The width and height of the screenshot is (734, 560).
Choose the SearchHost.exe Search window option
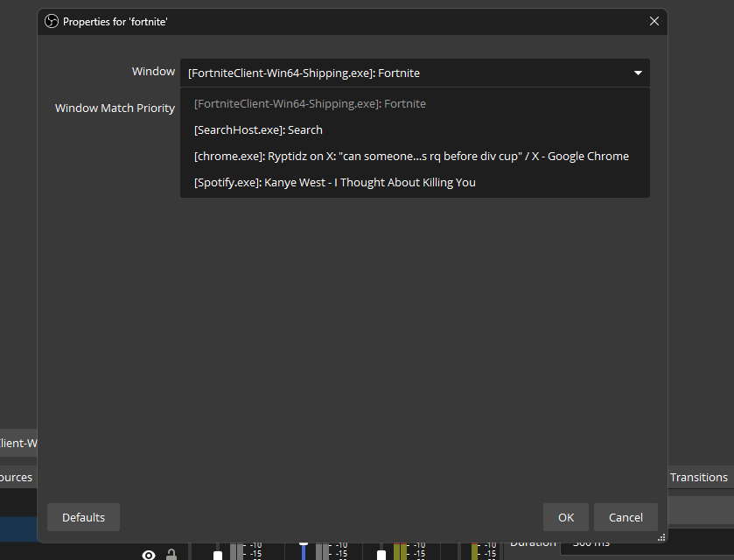click(415, 129)
